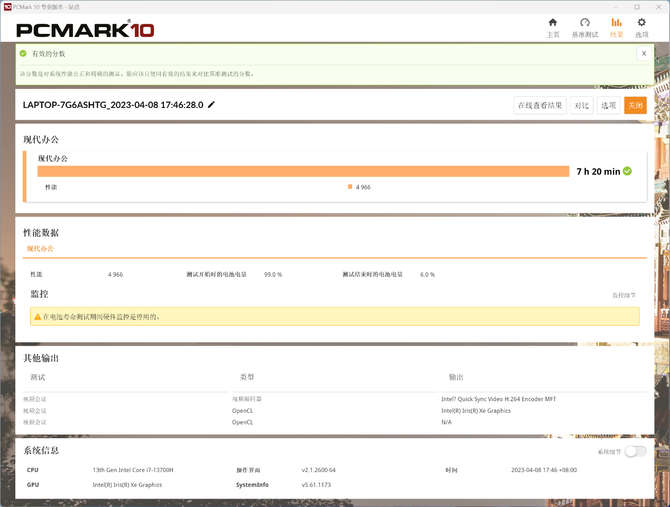Image resolution: width=670 pixels, height=507 pixels.
Task: Click the SystemInfo version v5.61.1173
Action: tap(316, 485)
